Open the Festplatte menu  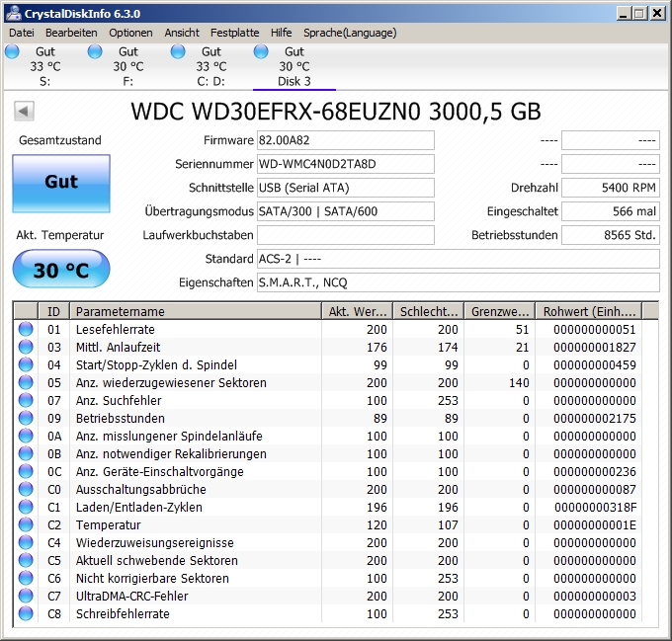point(234,33)
